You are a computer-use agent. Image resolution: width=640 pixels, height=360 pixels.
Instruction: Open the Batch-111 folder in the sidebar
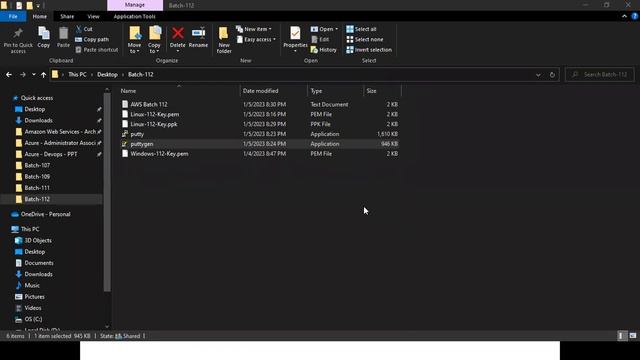(x=37, y=188)
